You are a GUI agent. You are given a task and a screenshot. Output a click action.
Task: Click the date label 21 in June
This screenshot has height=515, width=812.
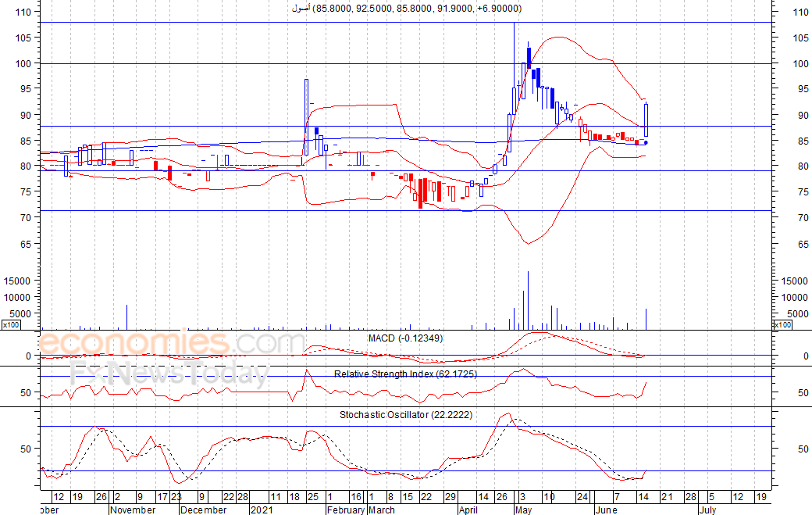[667, 497]
